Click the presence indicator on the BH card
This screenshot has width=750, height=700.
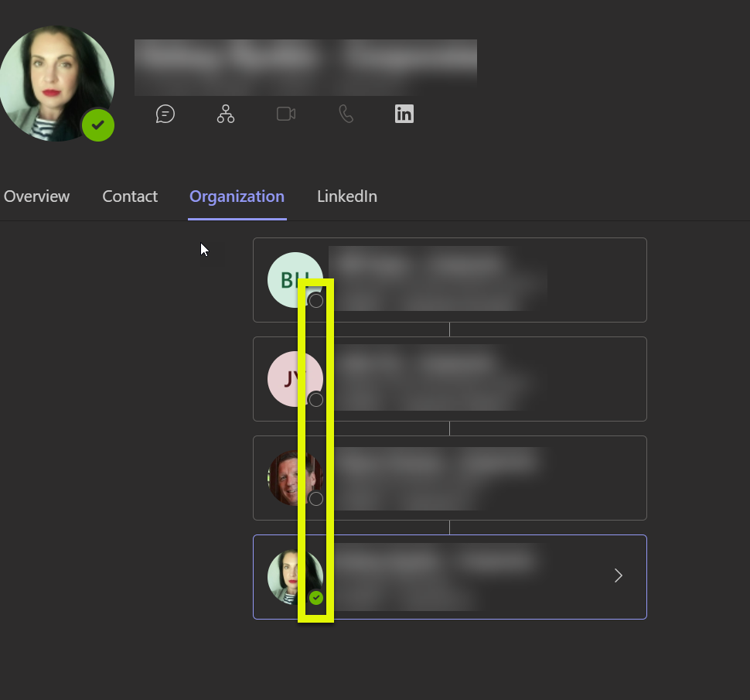click(315, 300)
